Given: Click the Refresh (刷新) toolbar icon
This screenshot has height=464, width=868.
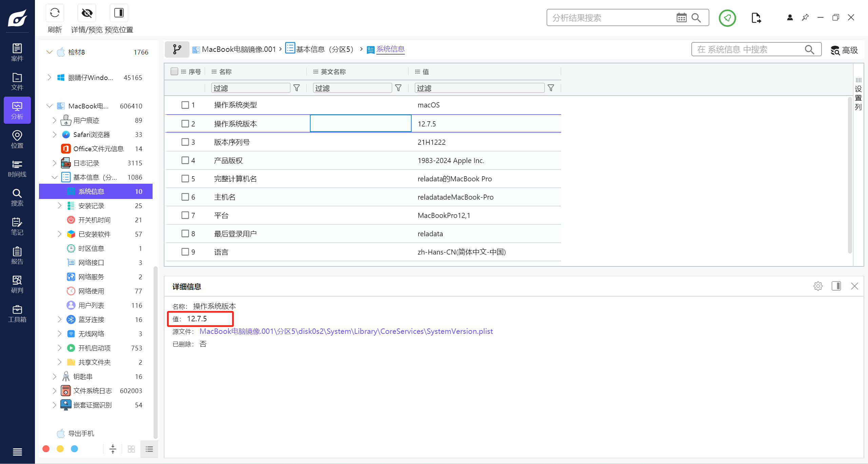Looking at the screenshot, I should click(55, 13).
